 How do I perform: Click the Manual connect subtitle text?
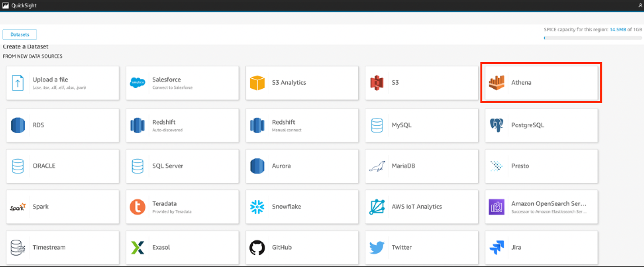click(x=287, y=130)
